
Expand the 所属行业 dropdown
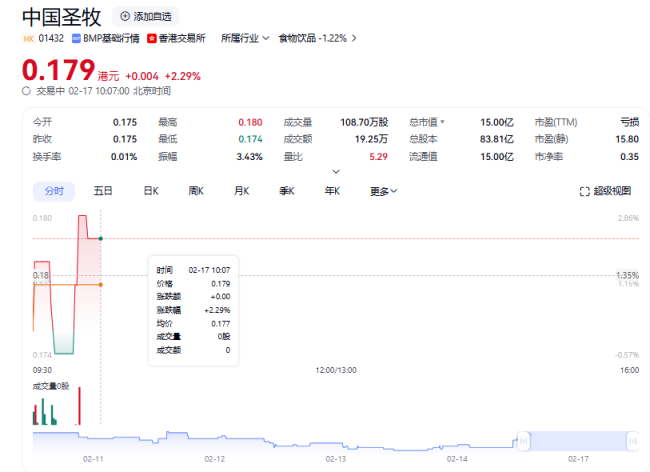[245, 39]
